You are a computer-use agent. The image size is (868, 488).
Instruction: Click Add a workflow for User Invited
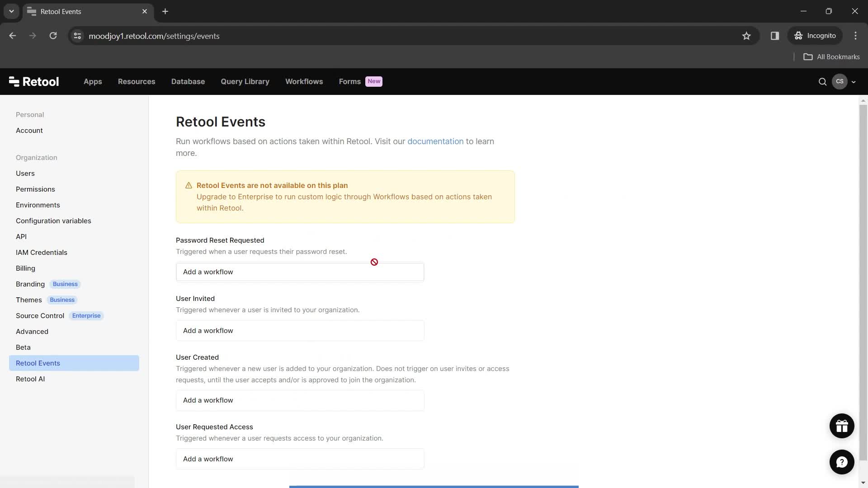coord(300,330)
